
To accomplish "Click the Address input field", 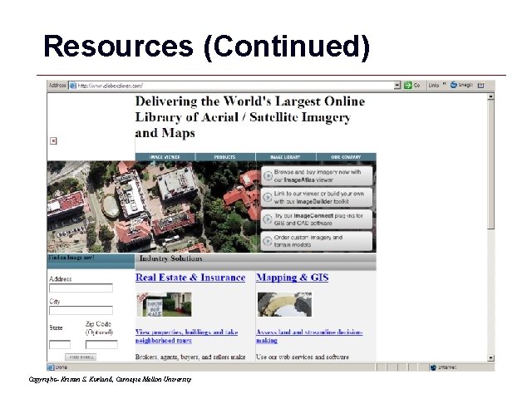I will [81, 288].
